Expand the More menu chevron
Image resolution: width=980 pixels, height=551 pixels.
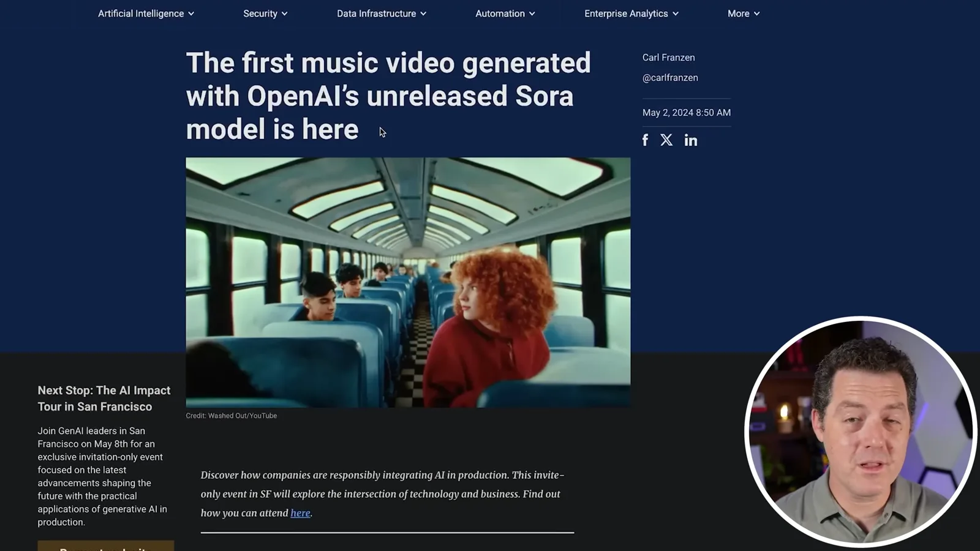(756, 13)
